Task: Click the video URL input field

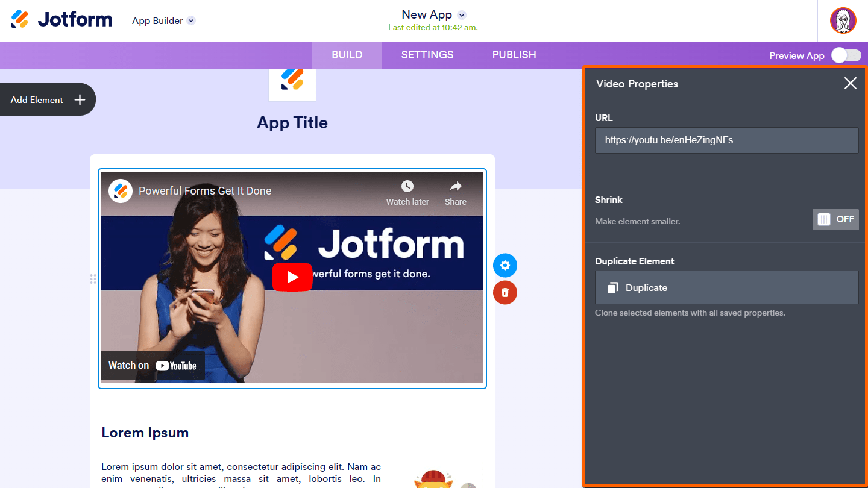Action: click(x=727, y=140)
